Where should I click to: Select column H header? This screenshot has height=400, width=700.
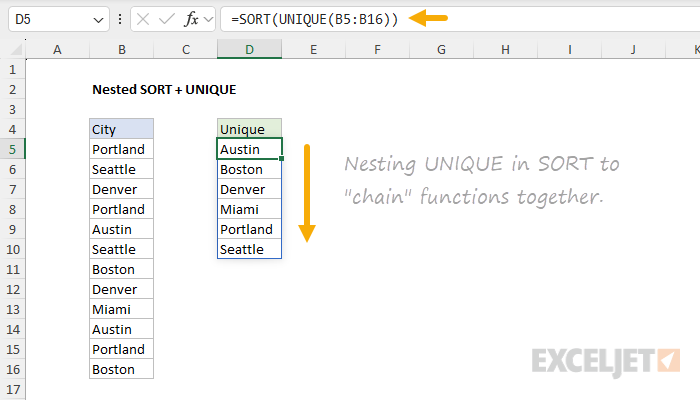505,50
